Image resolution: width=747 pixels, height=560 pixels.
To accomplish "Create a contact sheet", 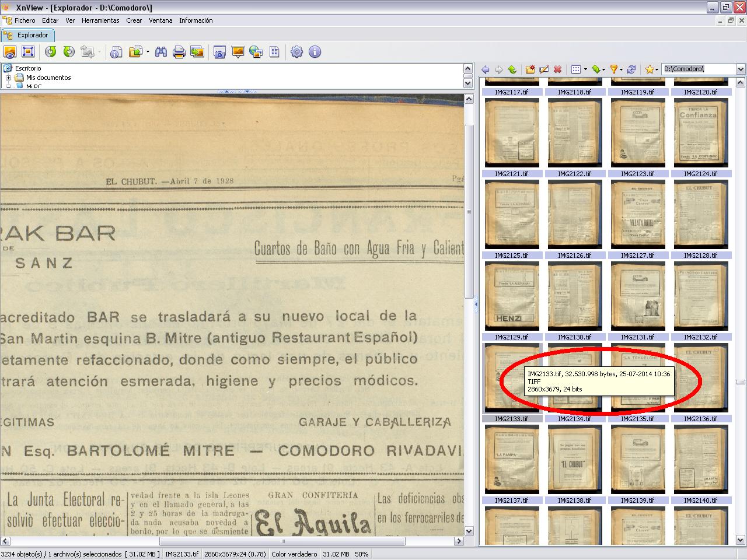I will [x=274, y=52].
